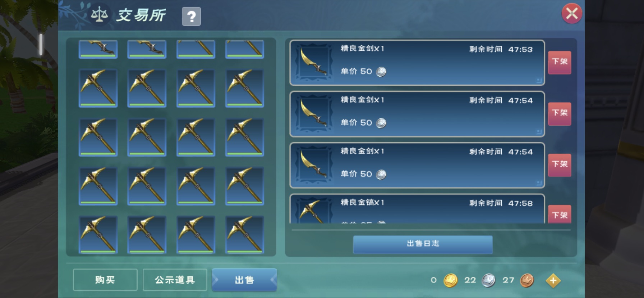
Task: Tap the silver coin currency icon
Action: [488, 280]
